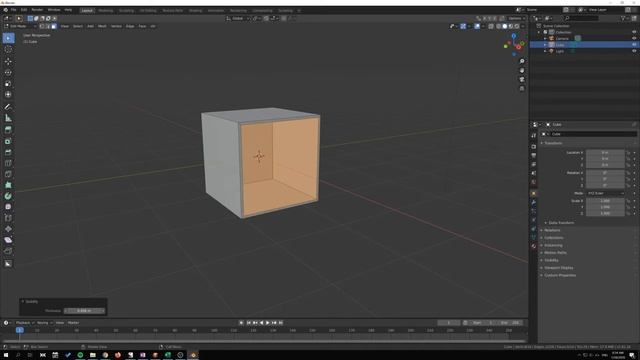Image resolution: width=640 pixels, height=360 pixels.
Task: Open the Object Constraints tab
Action: pos(533,229)
